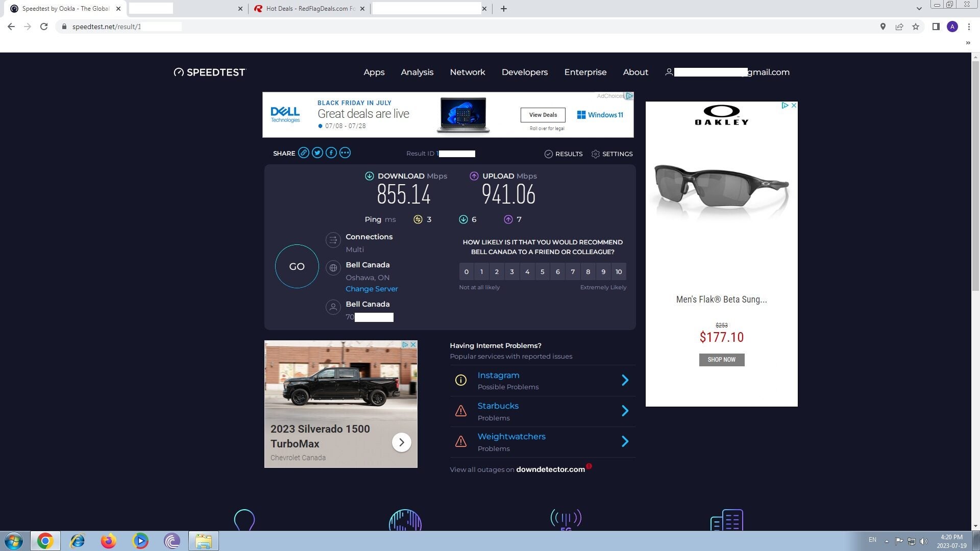Screen dimensions: 980x551
Task: Open Speedtest SETTINGS
Action: click(x=612, y=154)
